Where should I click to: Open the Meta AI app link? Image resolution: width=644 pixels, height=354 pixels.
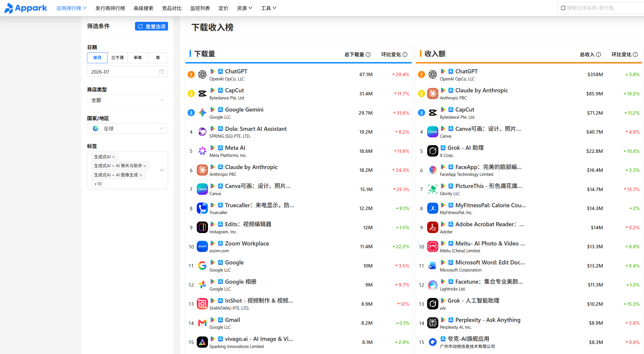click(235, 148)
